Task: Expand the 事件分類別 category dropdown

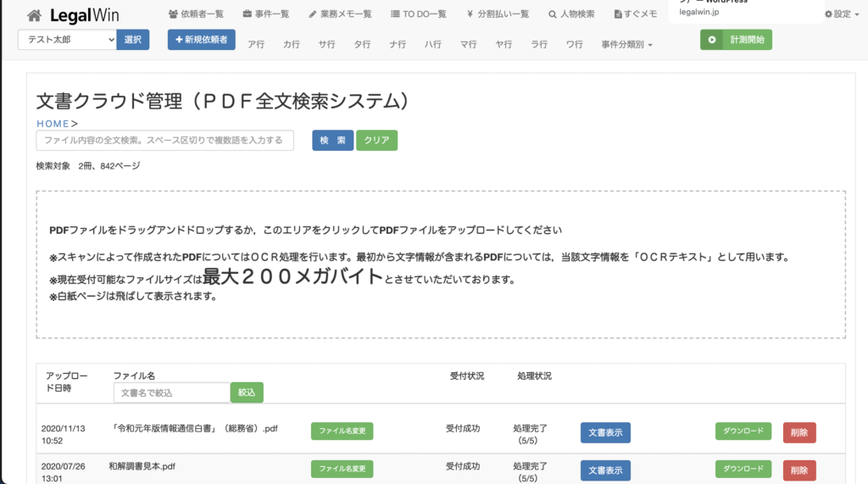Action: [626, 44]
